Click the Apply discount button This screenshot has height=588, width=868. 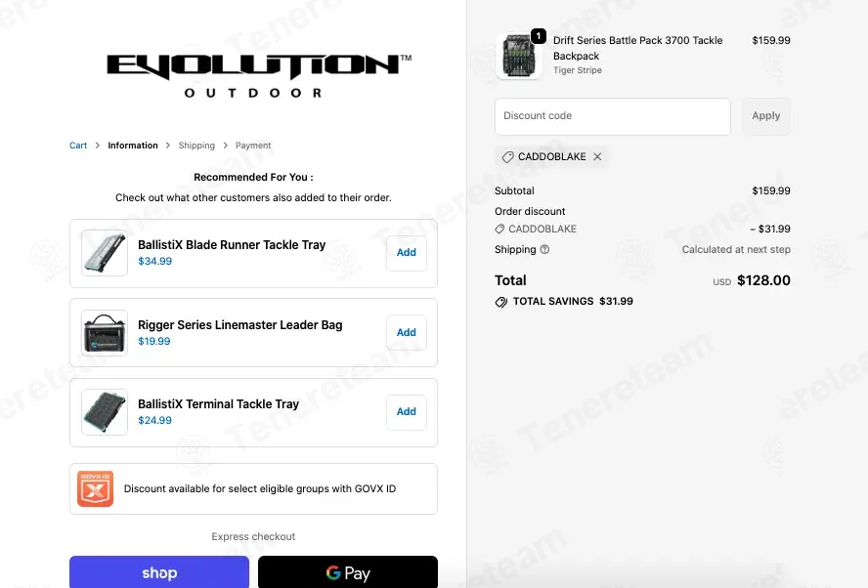(766, 116)
